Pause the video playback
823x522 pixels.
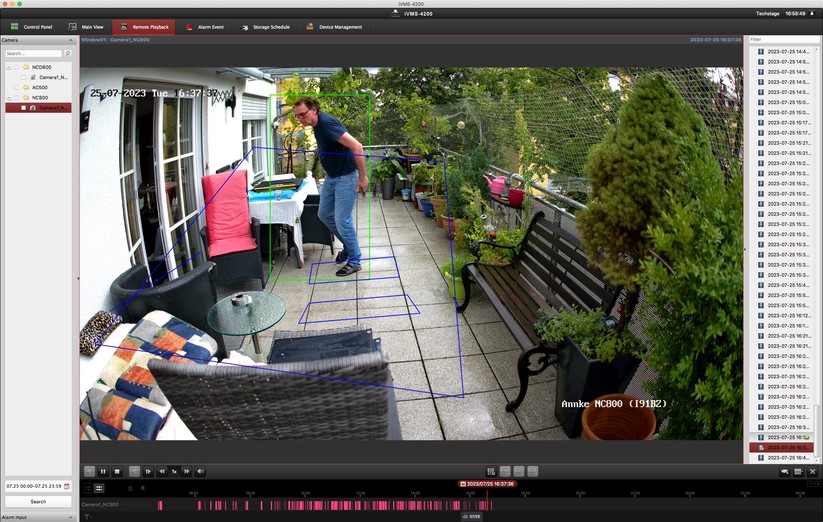tap(103, 471)
